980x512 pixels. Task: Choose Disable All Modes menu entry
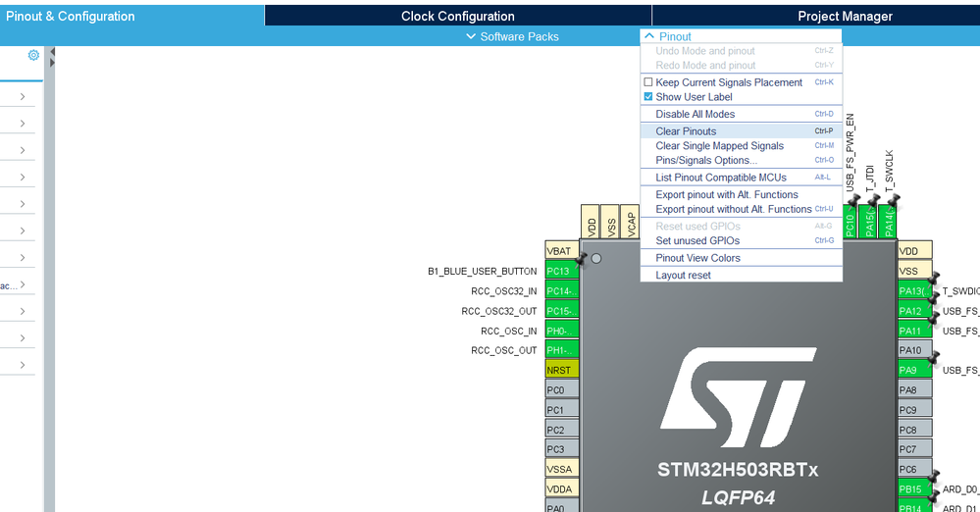(x=742, y=114)
